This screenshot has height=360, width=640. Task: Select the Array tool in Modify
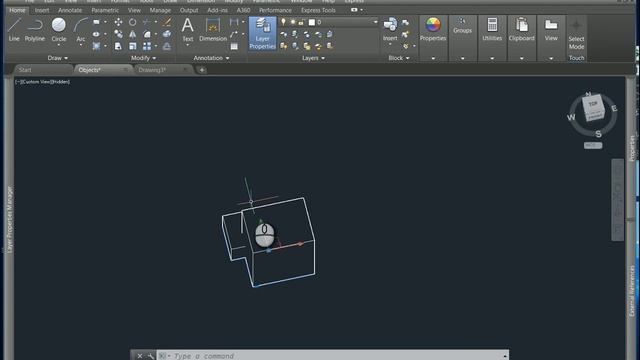tap(147, 46)
